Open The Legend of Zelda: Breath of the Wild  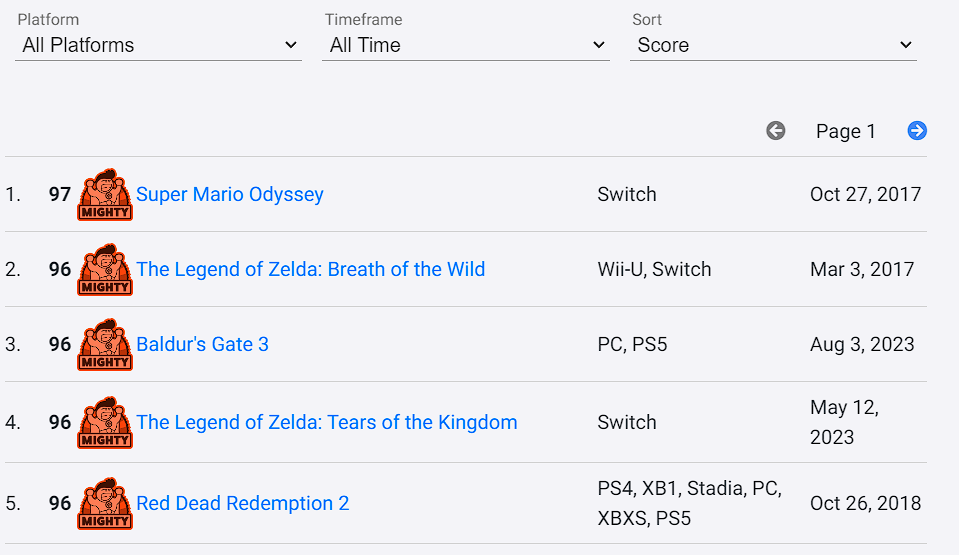pyautogui.click(x=310, y=269)
